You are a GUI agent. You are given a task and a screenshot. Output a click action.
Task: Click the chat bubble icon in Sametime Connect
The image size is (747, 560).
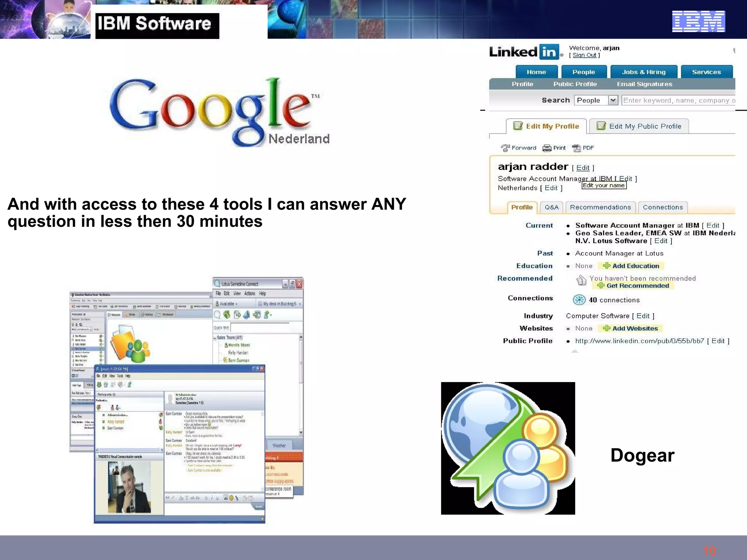tap(217, 315)
